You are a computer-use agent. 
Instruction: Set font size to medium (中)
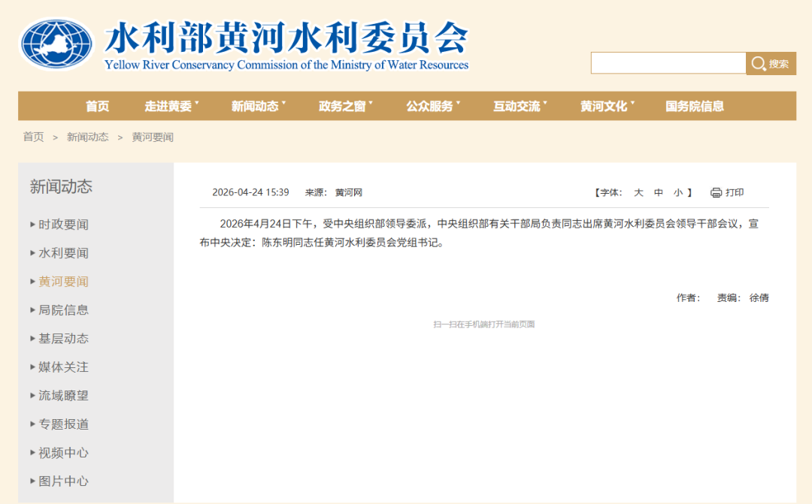[x=659, y=192]
